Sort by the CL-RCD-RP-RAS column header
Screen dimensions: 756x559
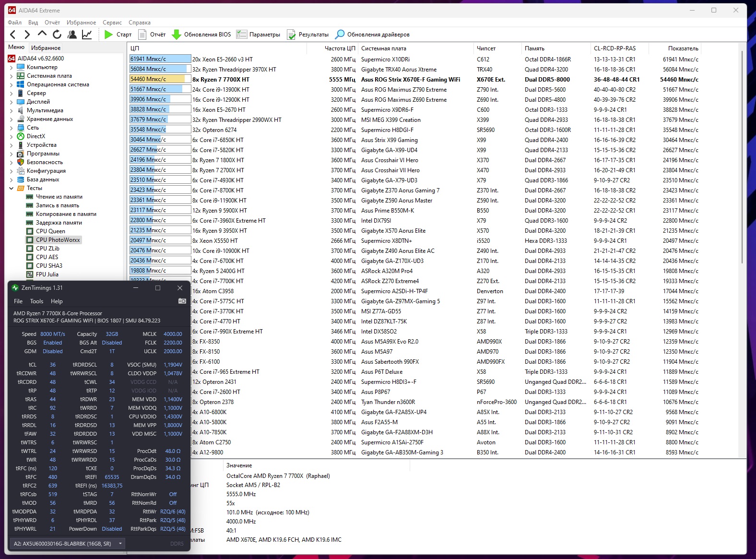coord(620,48)
